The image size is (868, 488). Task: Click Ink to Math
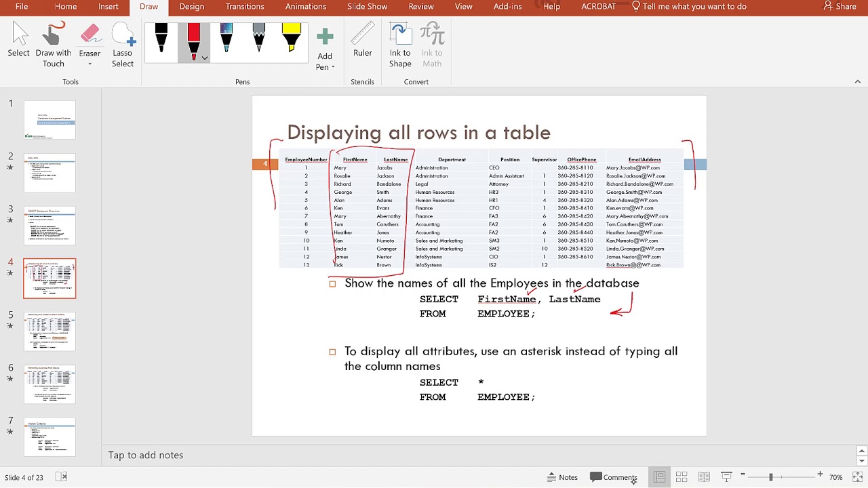point(432,45)
